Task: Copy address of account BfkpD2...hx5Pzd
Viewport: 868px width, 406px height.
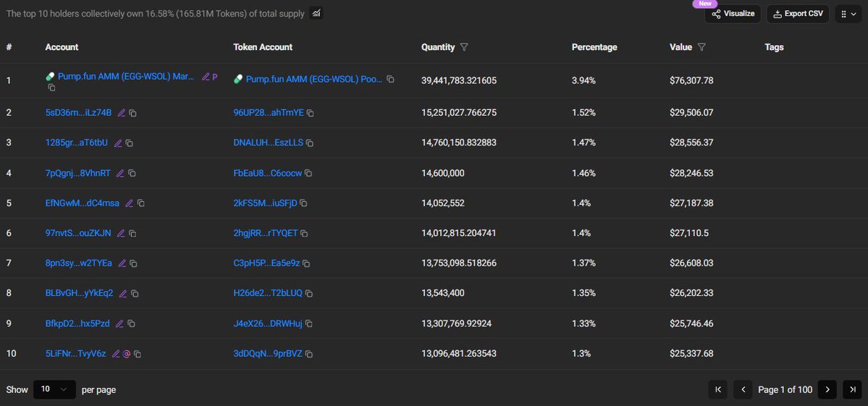Action: (x=131, y=323)
